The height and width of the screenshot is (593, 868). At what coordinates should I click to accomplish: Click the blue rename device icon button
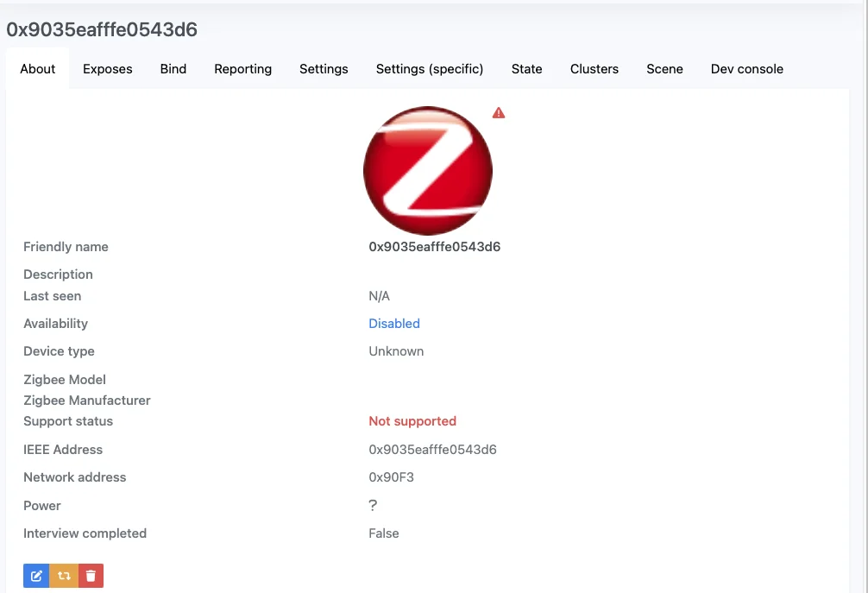36,576
